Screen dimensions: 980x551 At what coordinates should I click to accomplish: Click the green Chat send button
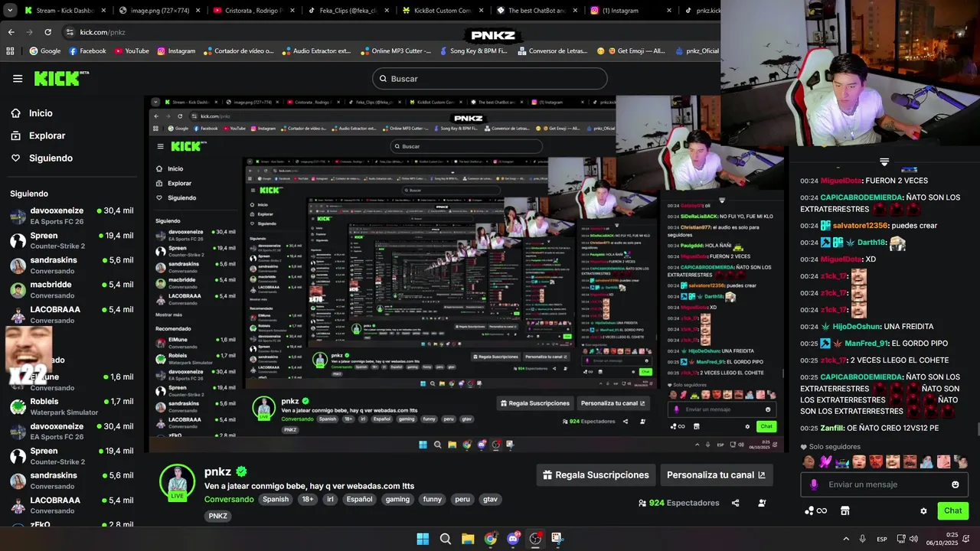952,510
